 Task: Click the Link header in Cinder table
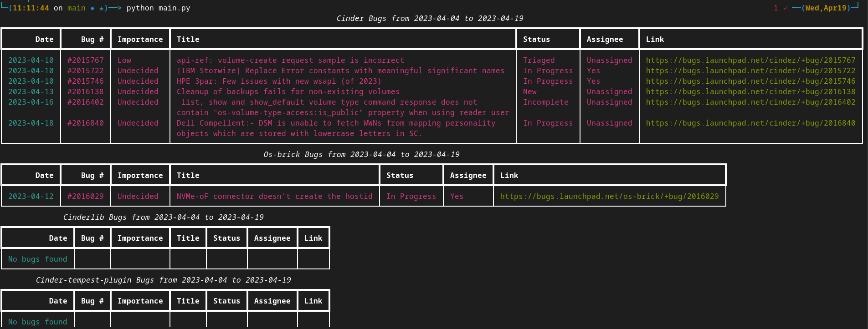[x=655, y=39]
